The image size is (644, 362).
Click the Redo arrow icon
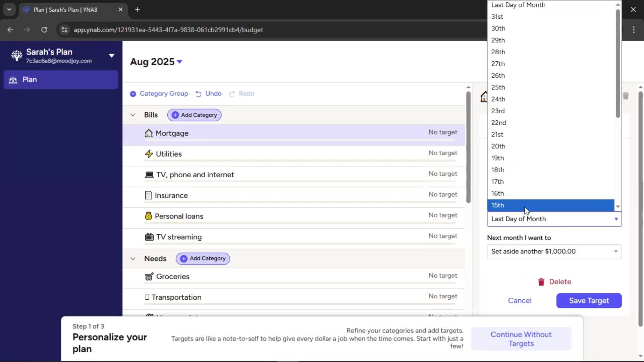click(232, 94)
